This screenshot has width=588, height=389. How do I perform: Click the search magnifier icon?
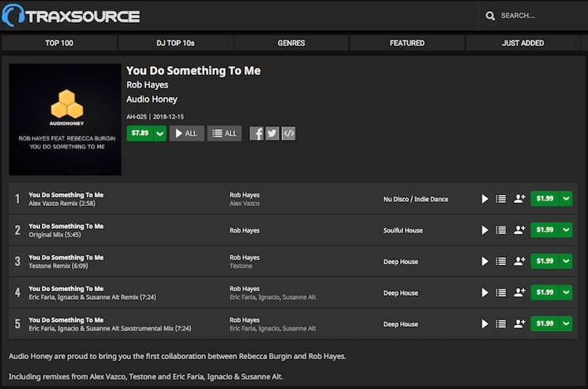490,16
